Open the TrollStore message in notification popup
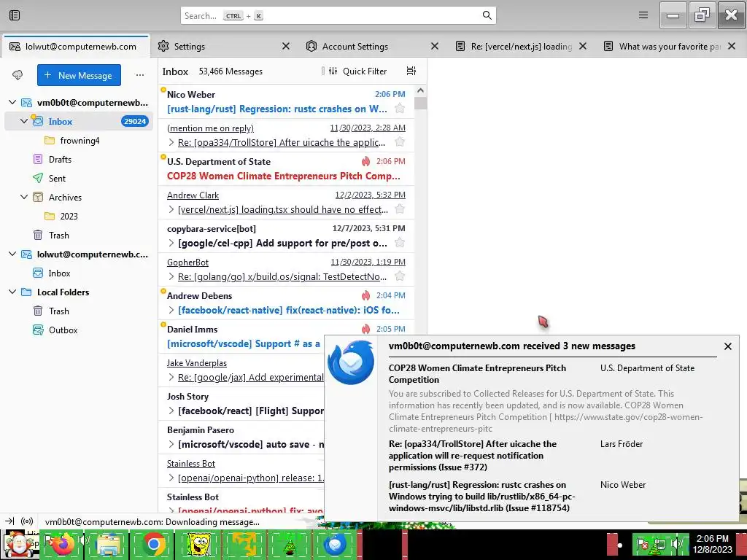This screenshot has width=747, height=560. 473,455
